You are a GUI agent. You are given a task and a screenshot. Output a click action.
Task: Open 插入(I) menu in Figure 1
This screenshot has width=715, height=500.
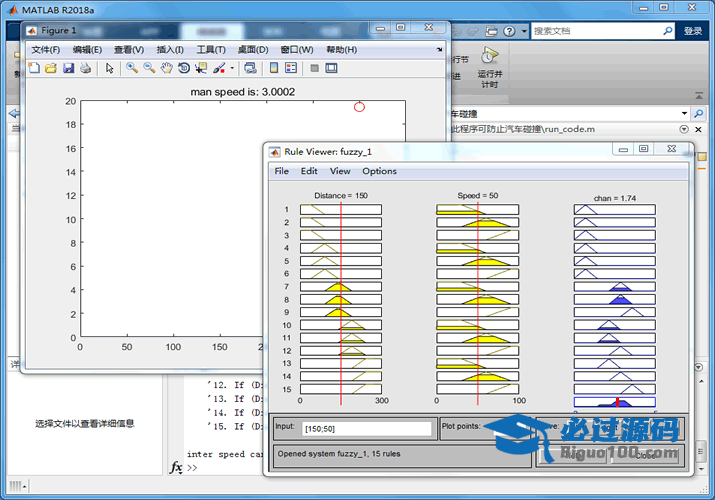pyautogui.click(x=170, y=50)
